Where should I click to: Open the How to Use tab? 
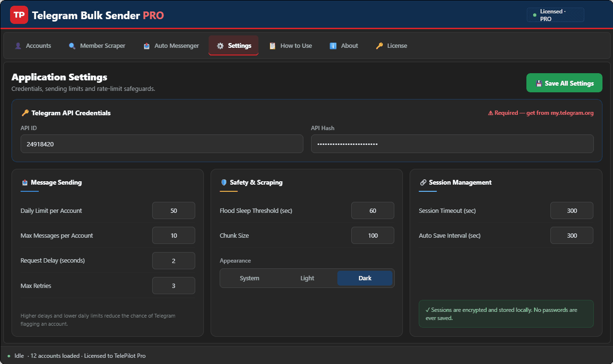pyautogui.click(x=290, y=46)
